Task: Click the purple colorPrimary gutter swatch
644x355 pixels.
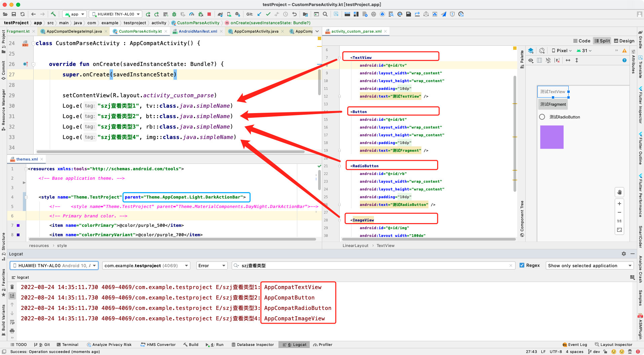Action: pos(18,225)
